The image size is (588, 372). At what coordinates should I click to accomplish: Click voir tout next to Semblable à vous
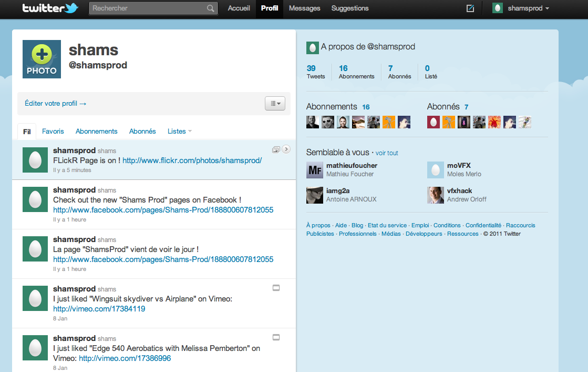click(x=387, y=153)
